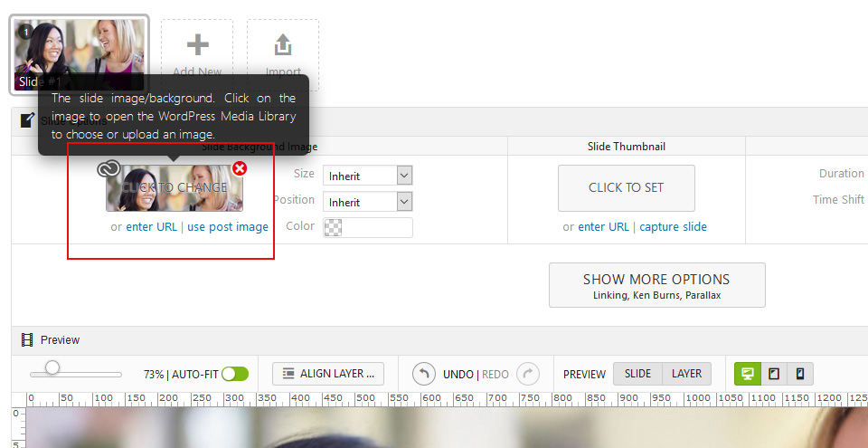Image resolution: width=868 pixels, height=448 pixels.
Task: Click the Redo arrow icon
Action: point(528,374)
